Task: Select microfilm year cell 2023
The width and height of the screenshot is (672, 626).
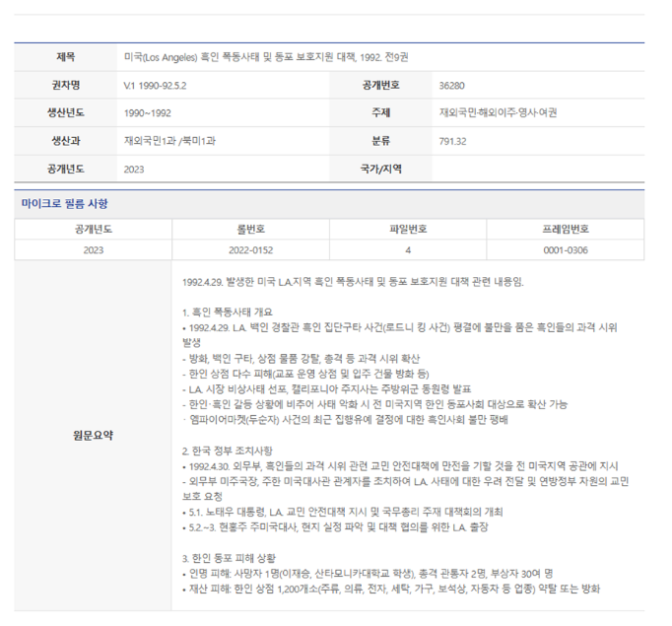Action: point(93,250)
